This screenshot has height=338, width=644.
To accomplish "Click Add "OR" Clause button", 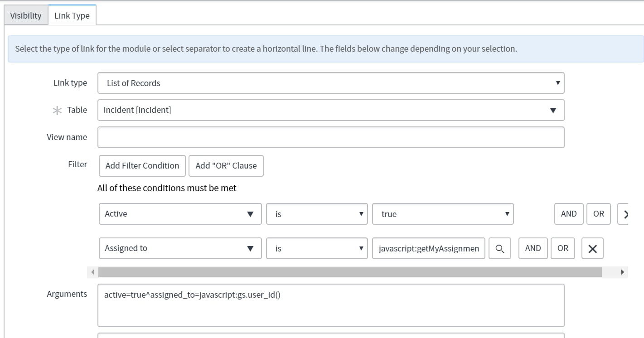I will coord(226,165).
